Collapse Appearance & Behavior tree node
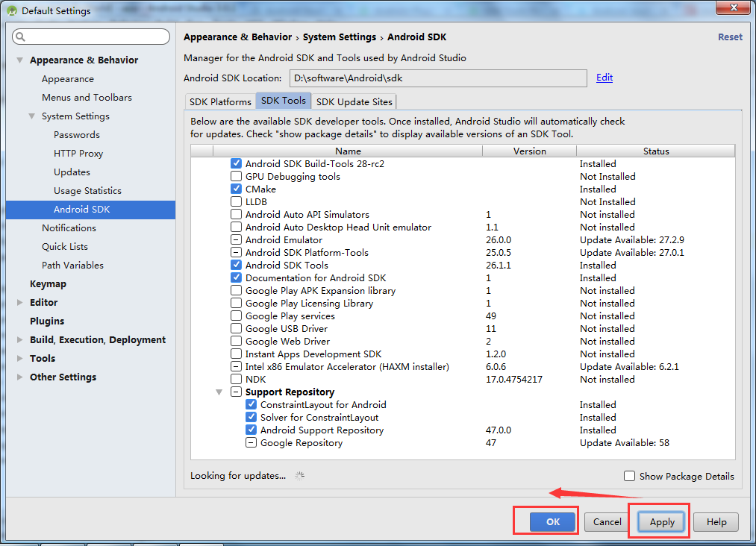The height and width of the screenshot is (546, 756). pyautogui.click(x=19, y=60)
